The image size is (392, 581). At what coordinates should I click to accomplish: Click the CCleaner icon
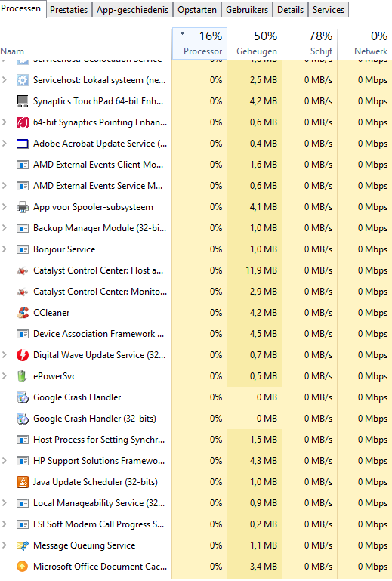(x=23, y=313)
